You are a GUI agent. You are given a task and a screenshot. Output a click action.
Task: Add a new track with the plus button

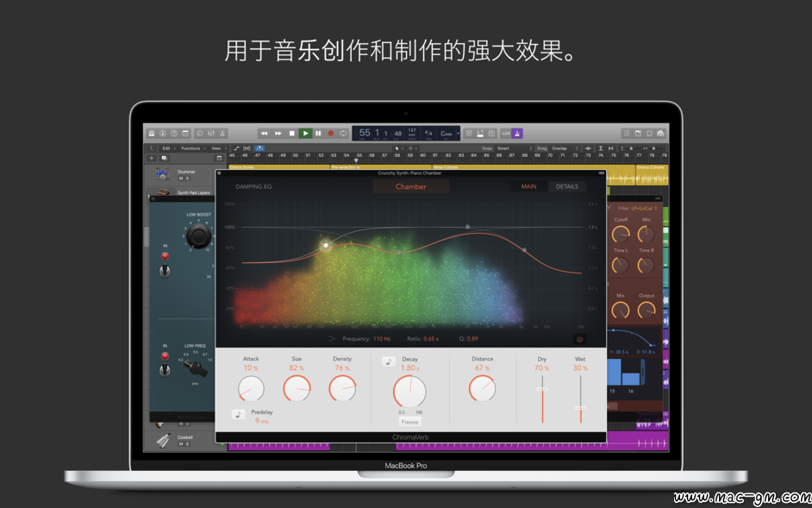tap(152, 158)
